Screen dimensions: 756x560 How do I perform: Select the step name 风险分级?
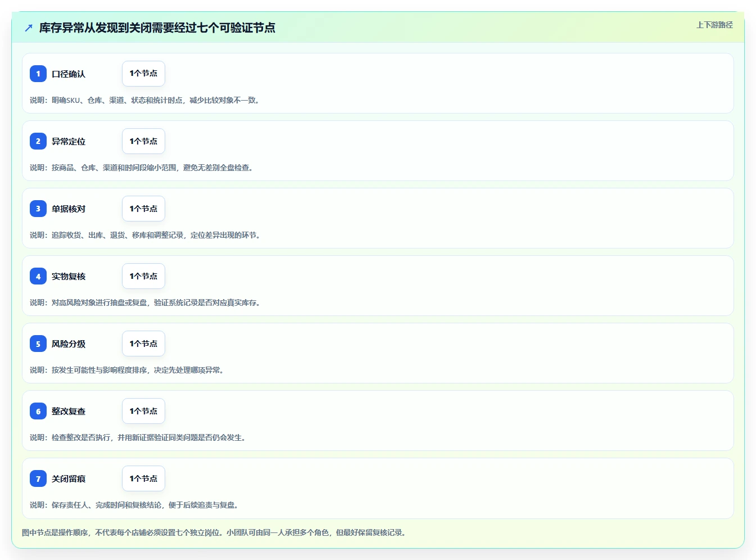click(x=69, y=344)
